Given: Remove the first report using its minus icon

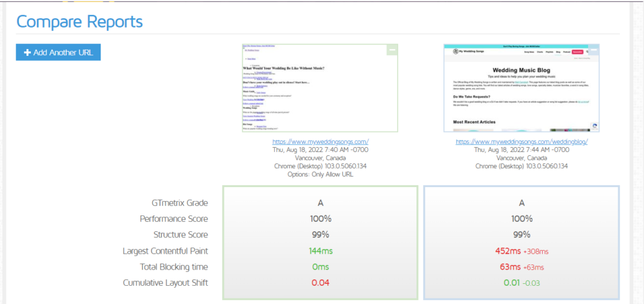Looking at the screenshot, I should pyautogui.click(x=392, y=50).
